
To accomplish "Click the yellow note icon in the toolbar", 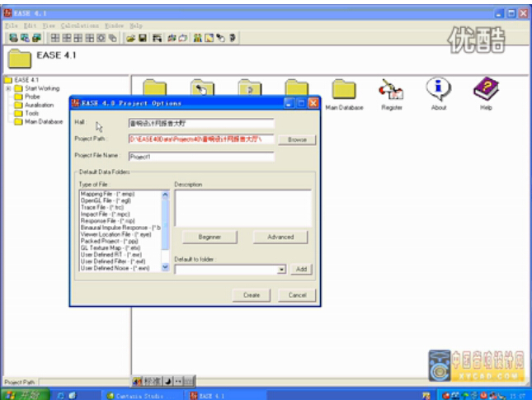I will [x=209, y=38].
